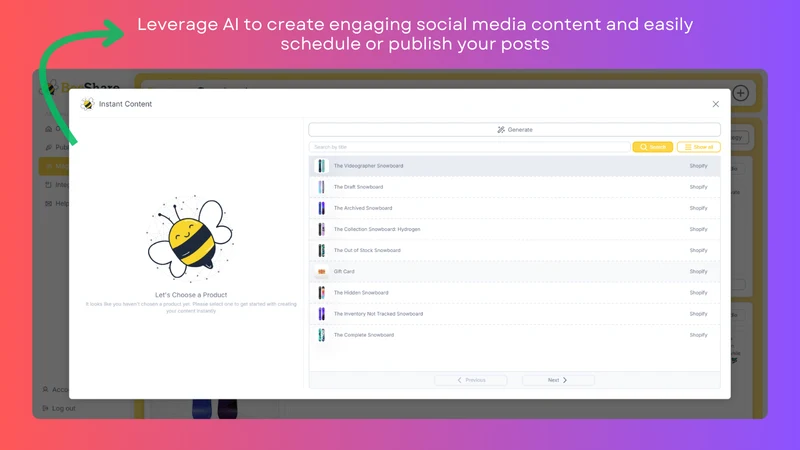Click The Complete Snowboard thumbnail
Viewport: 800px width, 450px height.
[321, 335]
